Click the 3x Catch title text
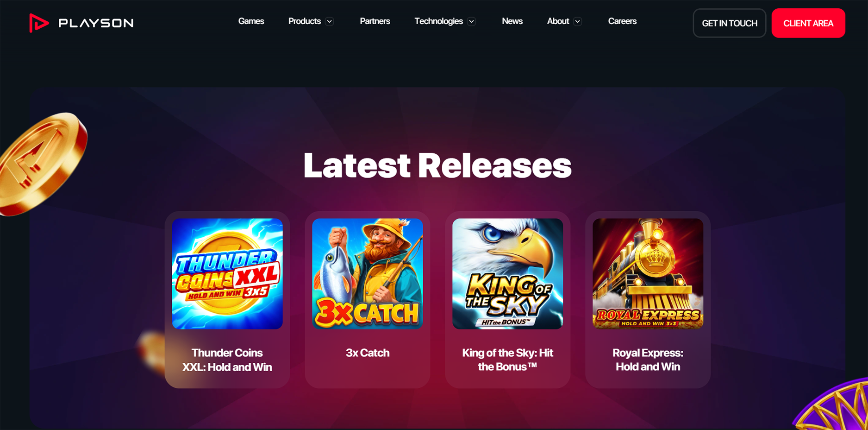Image resolution: width=868 pixels, height=430 pixels. point(368,353)
